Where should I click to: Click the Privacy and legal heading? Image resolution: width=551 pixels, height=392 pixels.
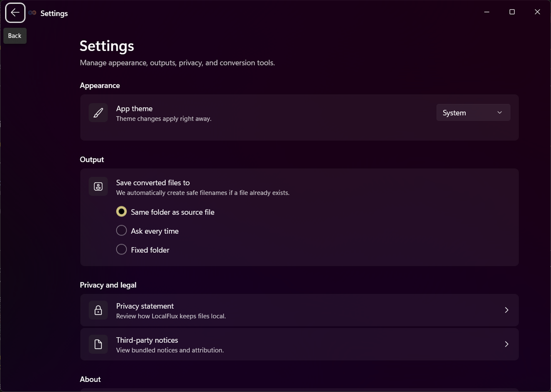tap(108, 285)
